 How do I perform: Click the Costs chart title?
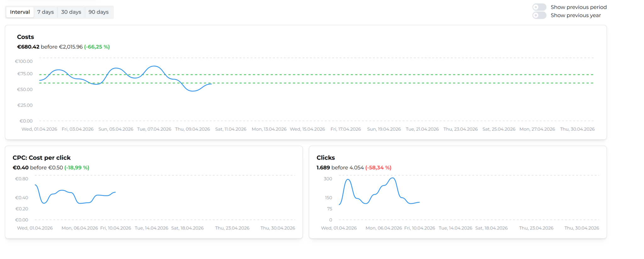[x=25, y=37]
